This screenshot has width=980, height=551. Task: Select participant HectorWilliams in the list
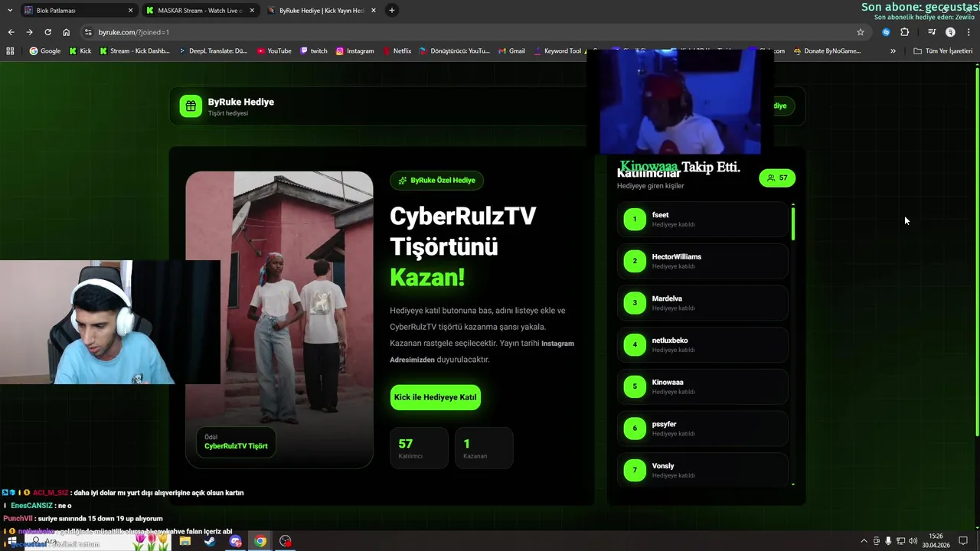pyautogui.click(x=702, y=261)
